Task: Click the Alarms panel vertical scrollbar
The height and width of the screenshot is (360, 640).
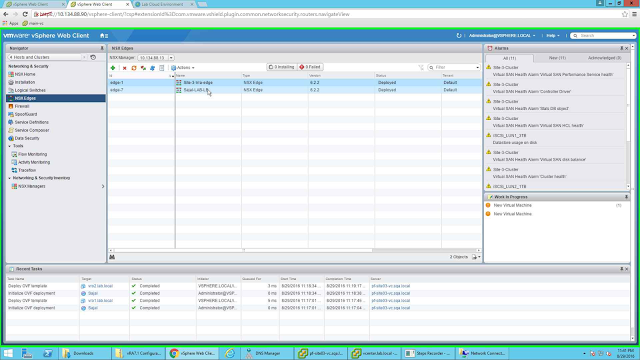Action: pos(628,106)
